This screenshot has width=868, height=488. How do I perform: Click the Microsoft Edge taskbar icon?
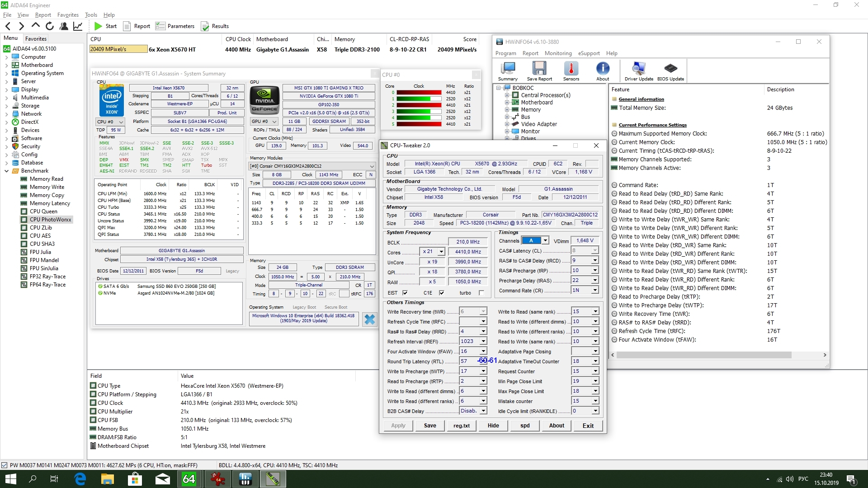(80, 479)
